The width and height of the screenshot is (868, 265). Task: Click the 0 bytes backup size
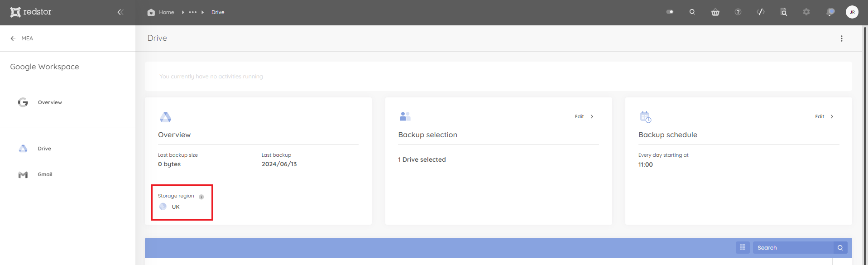pyautogui.click(x=169, y=164)
